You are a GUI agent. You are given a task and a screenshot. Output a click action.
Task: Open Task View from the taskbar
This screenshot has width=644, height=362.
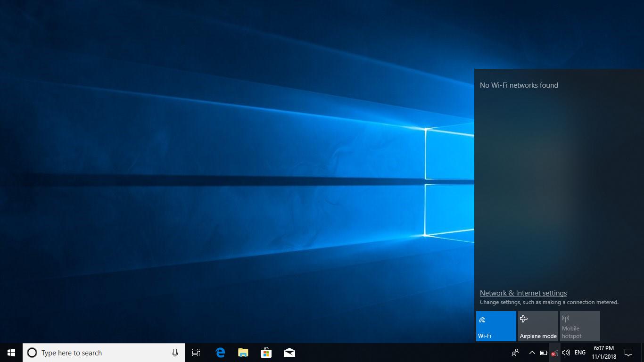coord(196,353)
